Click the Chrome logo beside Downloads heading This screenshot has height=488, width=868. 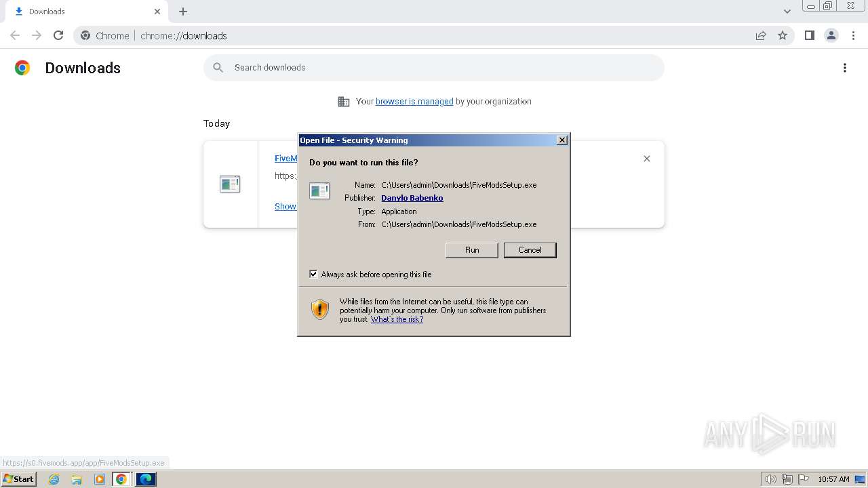[22, 68]
